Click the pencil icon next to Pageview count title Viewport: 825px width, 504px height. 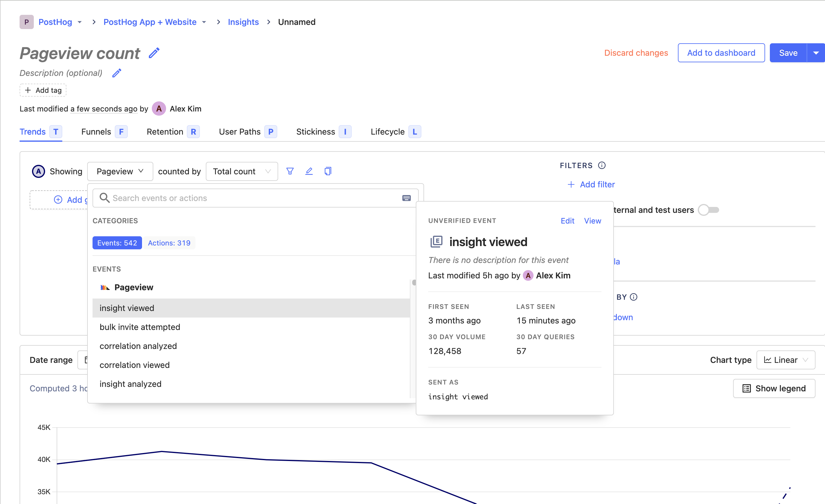pos(154,53)
